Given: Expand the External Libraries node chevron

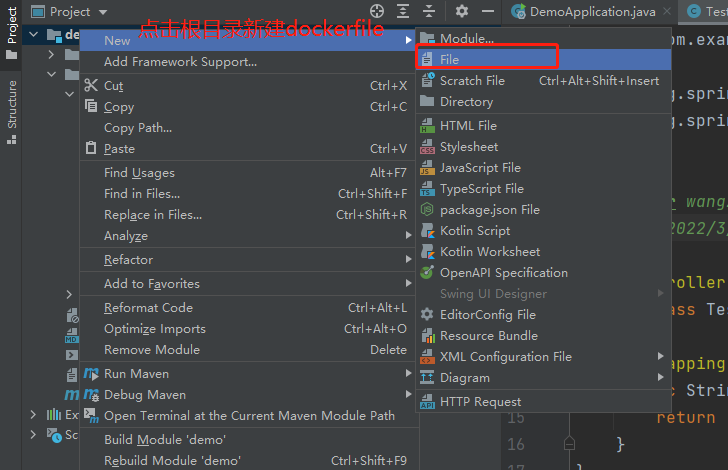Looking at the screenshot, I should click(x=33, y=414).
